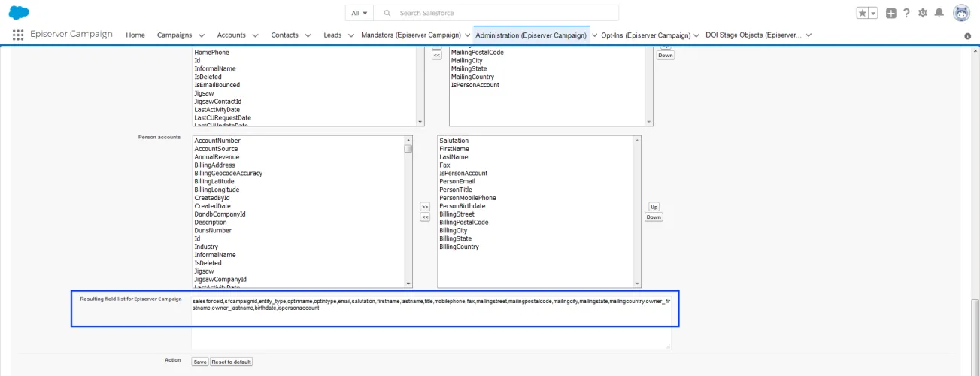Select 'DandbCompanyId' in the list
The width and height of the screenshot is (980, 376).
pyautogui.click(x=220, y=214)
